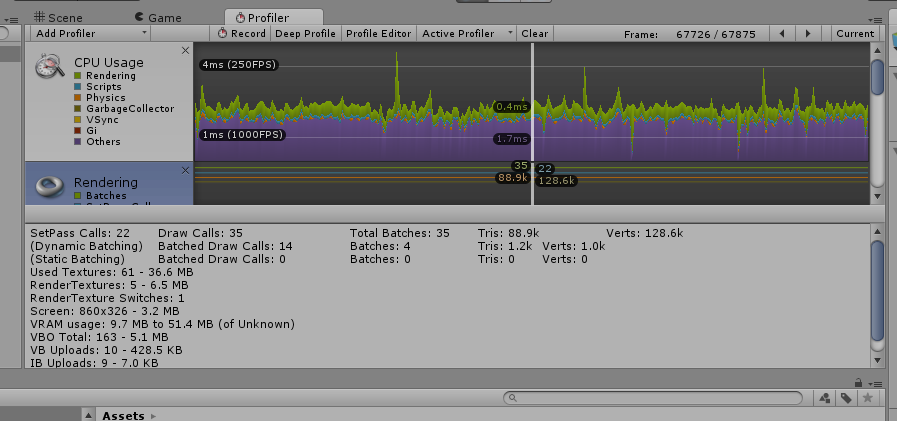Enable Deep Profile
This screenshot has width=897, height=421.
pyautogui.click(x=305, y=34)
